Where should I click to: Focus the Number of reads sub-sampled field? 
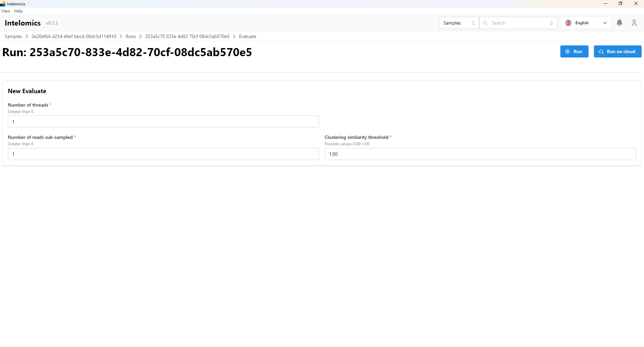163,154
